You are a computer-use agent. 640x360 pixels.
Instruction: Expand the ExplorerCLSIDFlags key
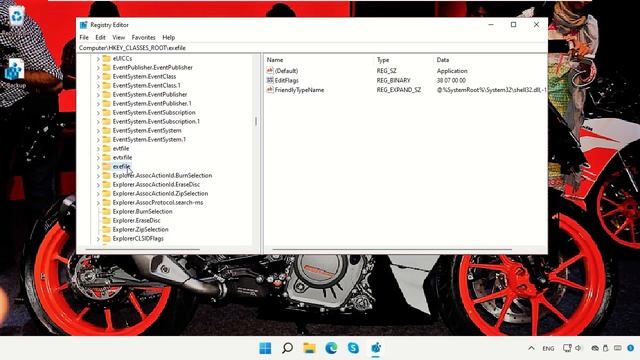(98, 238)
